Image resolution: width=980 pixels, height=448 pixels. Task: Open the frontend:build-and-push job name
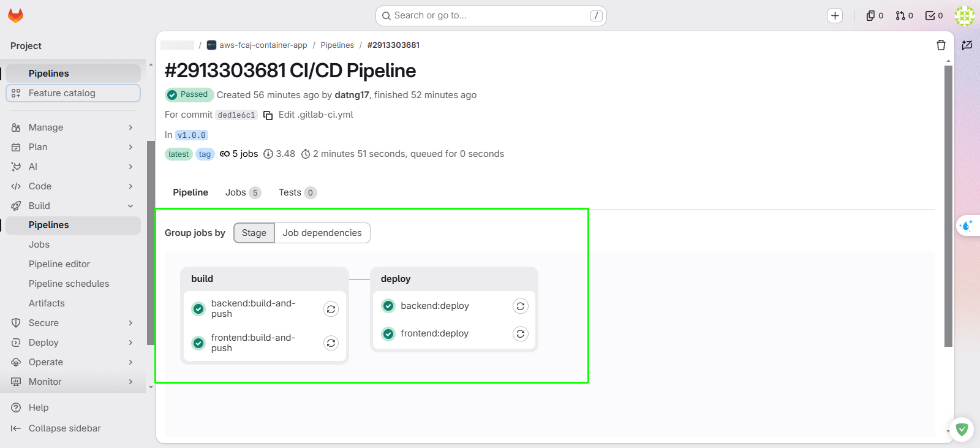pos(253,343)
